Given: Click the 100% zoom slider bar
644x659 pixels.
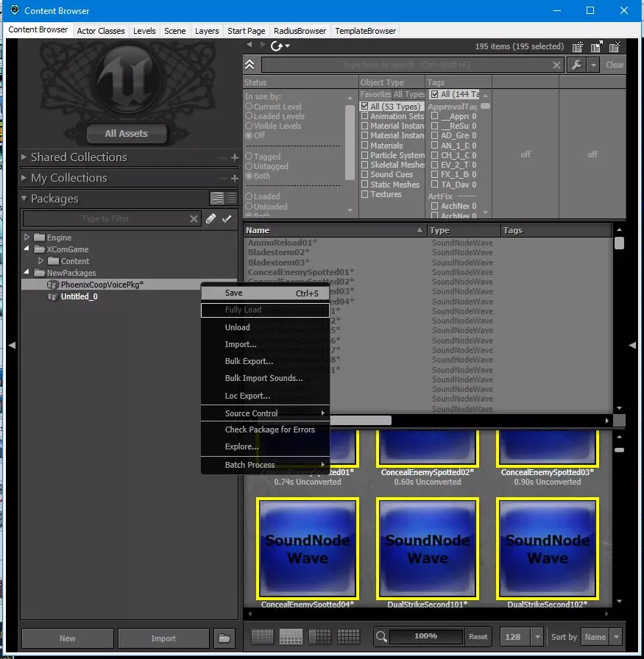Looking at the screenshot, I should 425,636.
